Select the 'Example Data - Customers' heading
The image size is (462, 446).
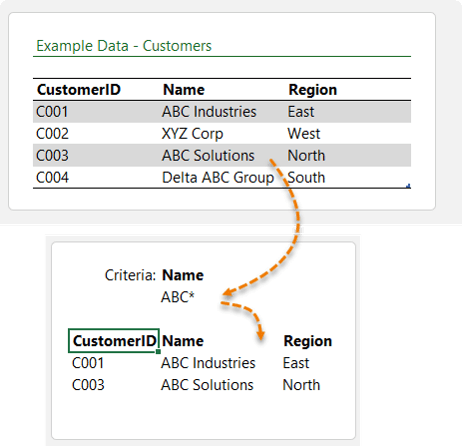click(124, 46)
